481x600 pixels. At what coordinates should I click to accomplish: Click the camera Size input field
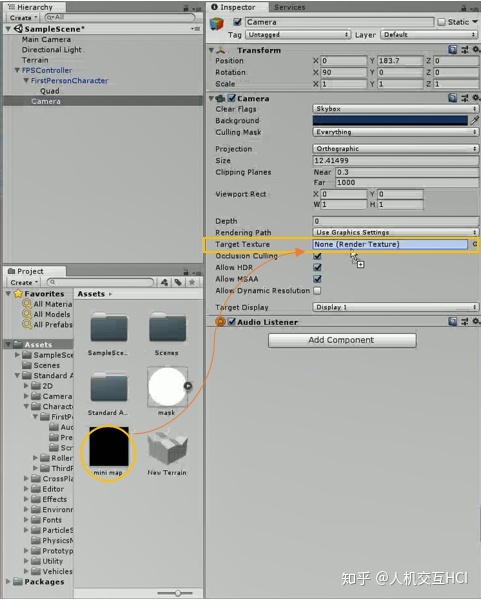click(396, 160)
